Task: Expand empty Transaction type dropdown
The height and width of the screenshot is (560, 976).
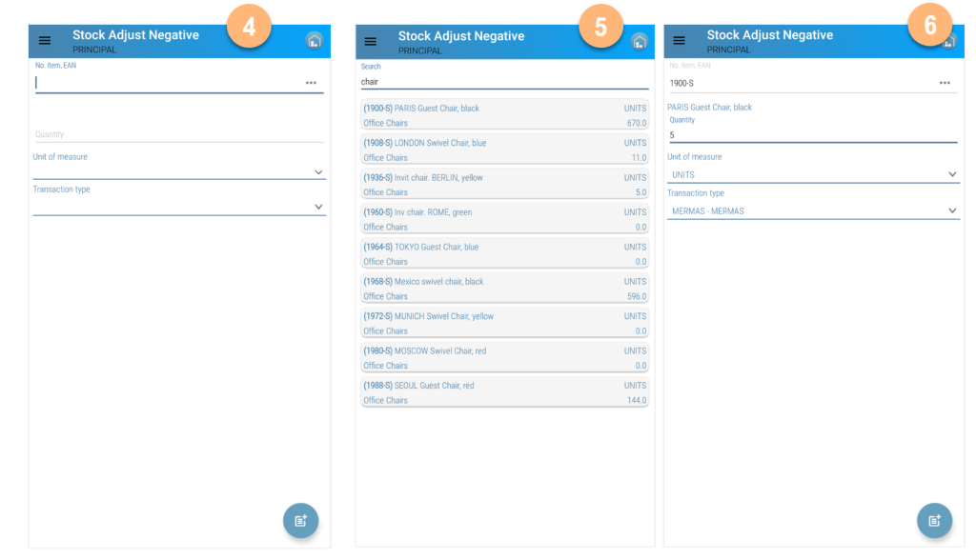Action: (179, 207)
